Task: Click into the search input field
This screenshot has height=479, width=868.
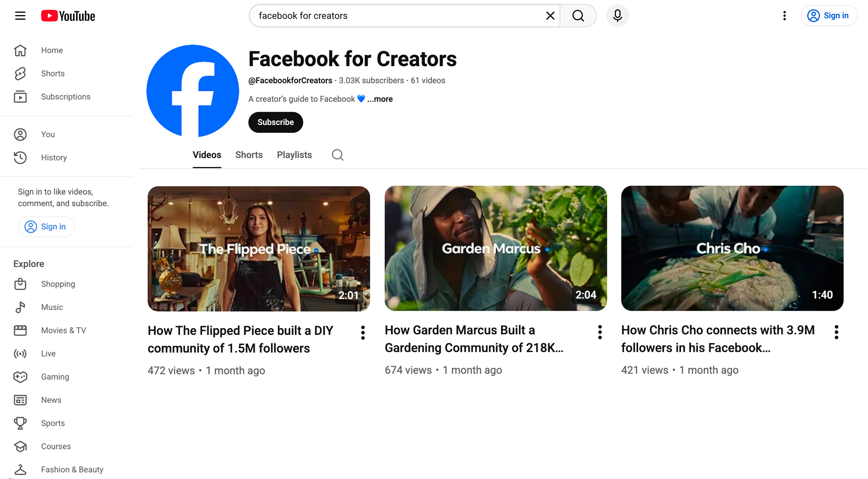Action: (x=398, y=16)
